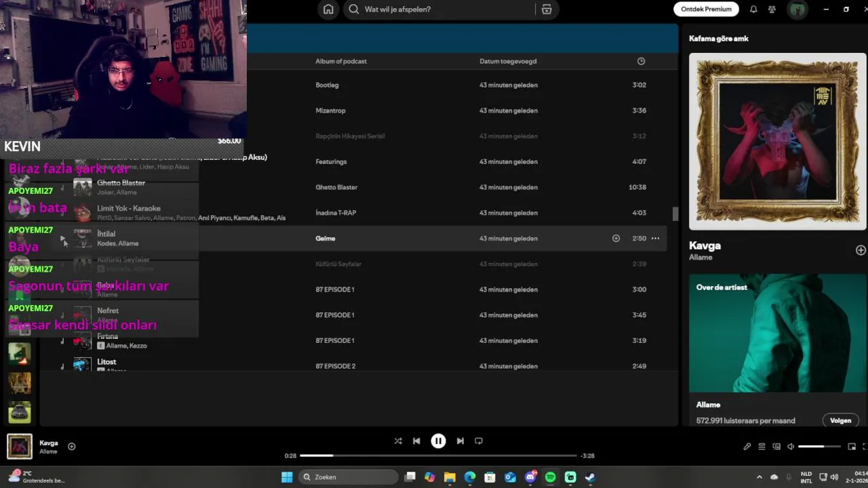Screen dimensions: 868x488
Task: Open İnadına T-RAP album link
Action: point(336,213)
